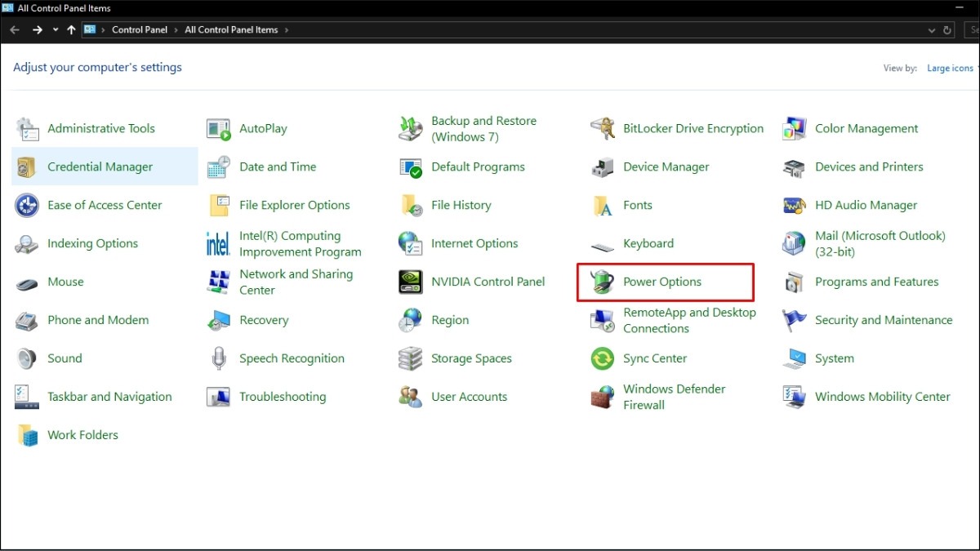980x551 pixels.
Task: Open the Network and Sharing Center link
Action: click(296, 282)
